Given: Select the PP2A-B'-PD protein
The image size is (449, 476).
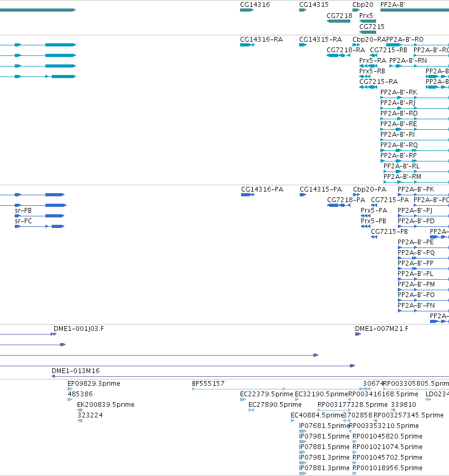Looking at the screenshot, I should coord(416,221).
